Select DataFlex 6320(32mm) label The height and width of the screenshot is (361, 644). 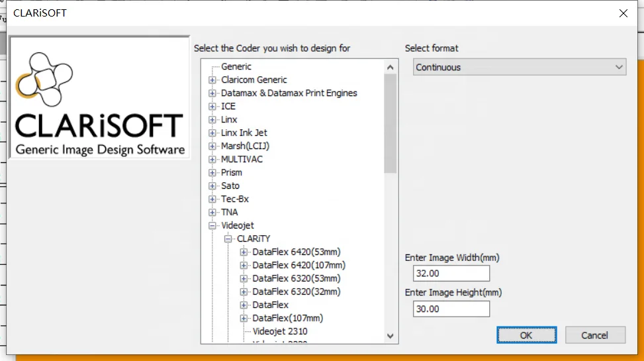(x=296, y=291)
